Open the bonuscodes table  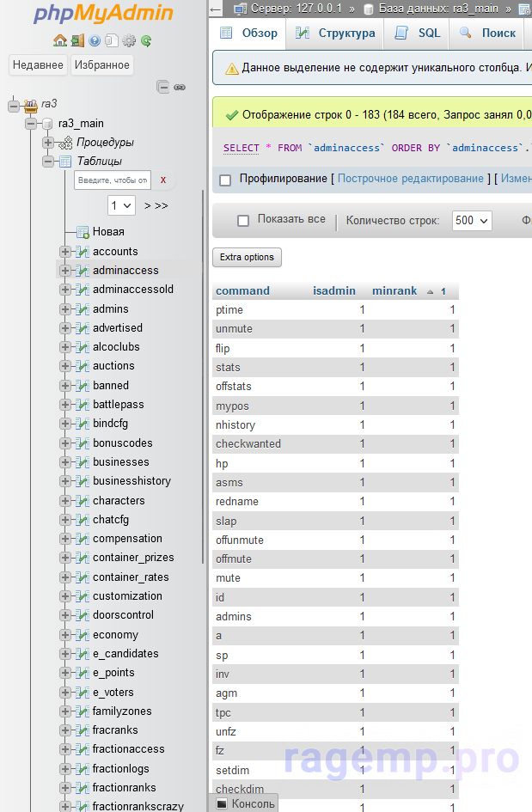point(123,443)
